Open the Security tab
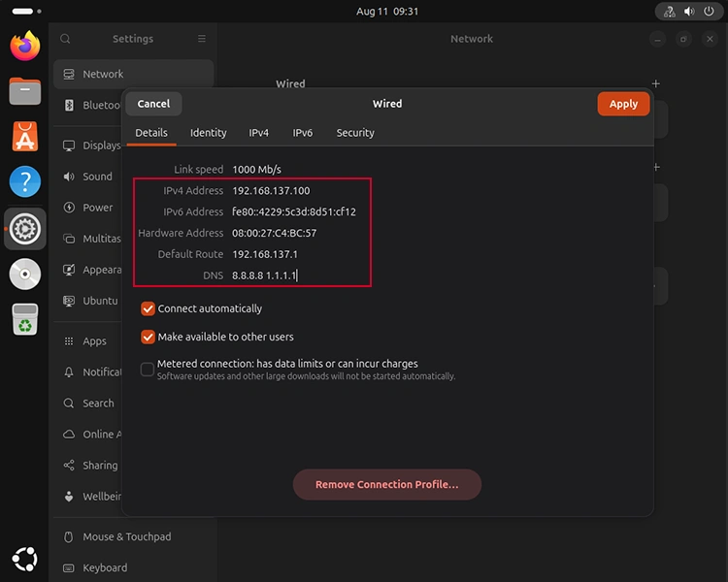 coord(355,133)
